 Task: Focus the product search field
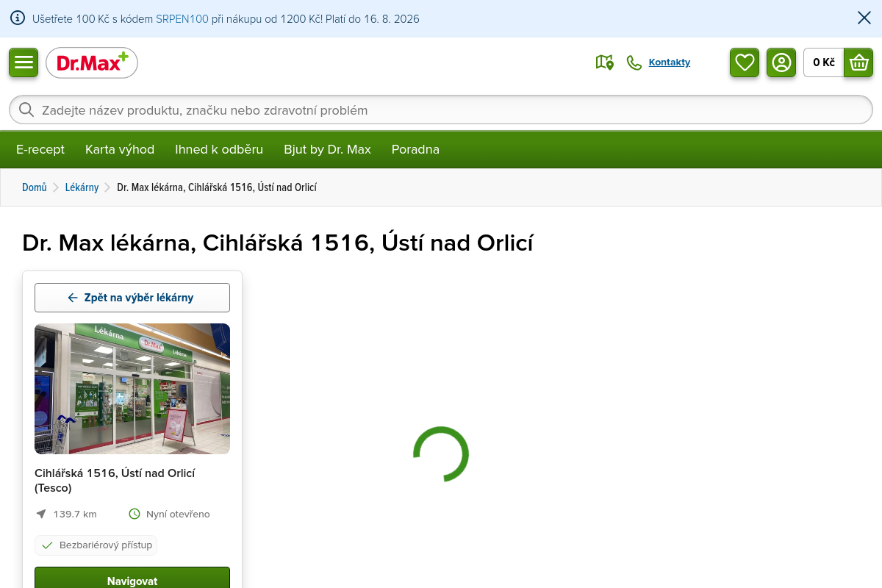(x=441, y=110)
